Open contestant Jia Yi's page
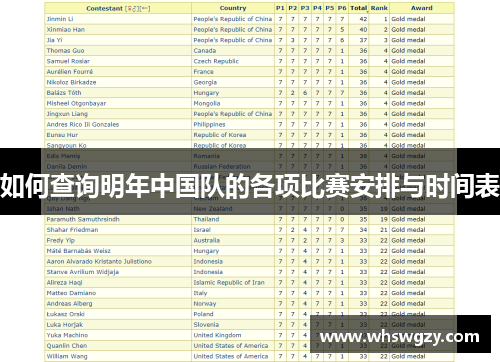The image size is (500, 362). point(54,40)
